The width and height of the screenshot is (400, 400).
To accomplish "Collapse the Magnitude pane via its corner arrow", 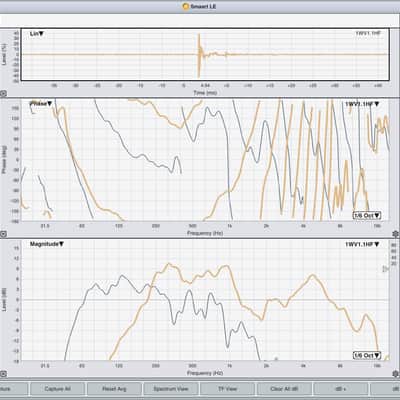I will [3, 374].
